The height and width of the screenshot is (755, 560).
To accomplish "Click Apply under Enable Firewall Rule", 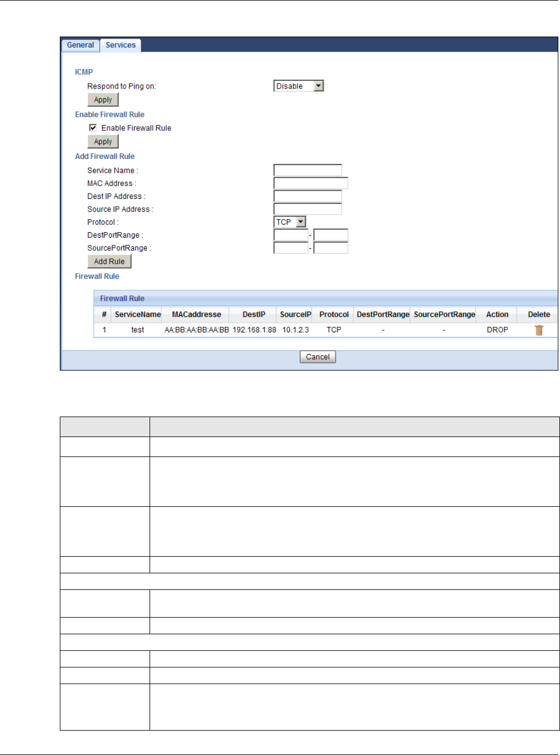I will click(x=103, y=142).
